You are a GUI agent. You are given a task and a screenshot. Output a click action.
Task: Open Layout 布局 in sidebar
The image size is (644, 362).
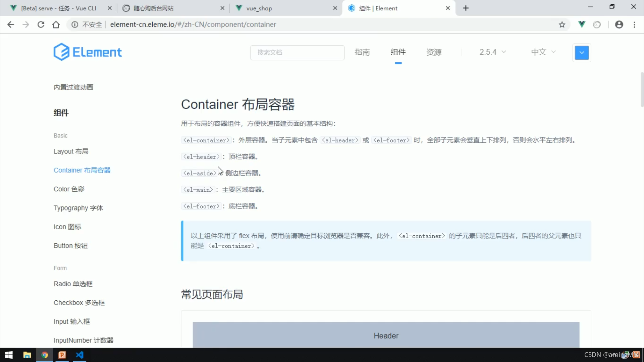(71, 151)
